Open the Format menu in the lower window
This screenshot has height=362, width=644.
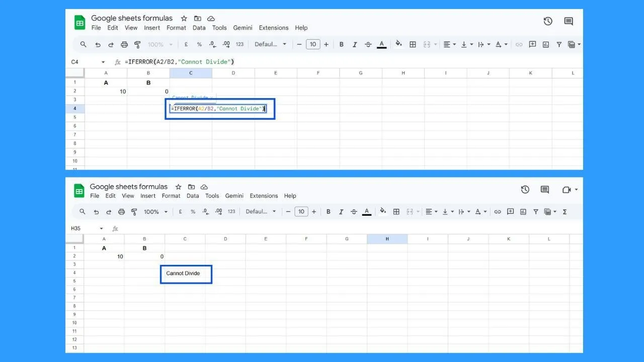click(x=171, y=196)
